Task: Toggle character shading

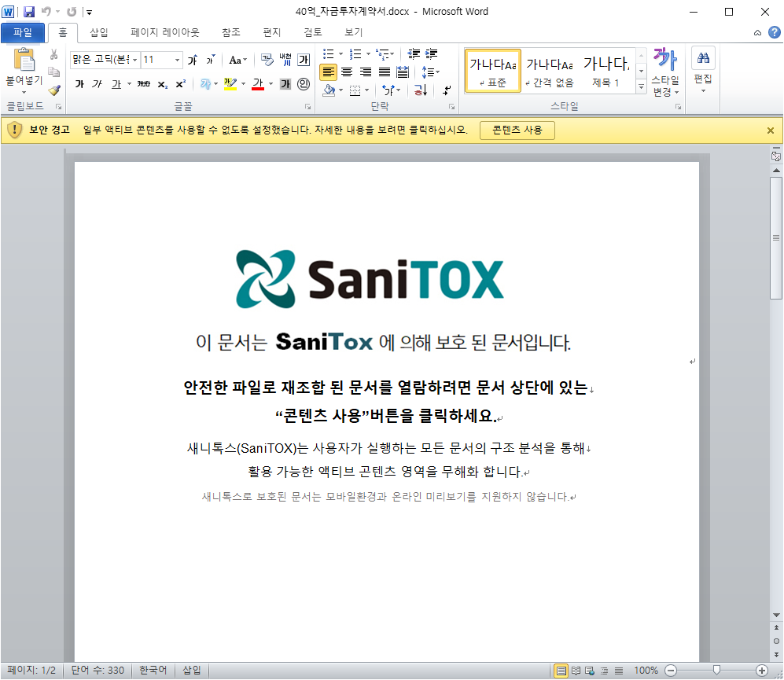Action: pyautogui.click(x=285, y=84)
